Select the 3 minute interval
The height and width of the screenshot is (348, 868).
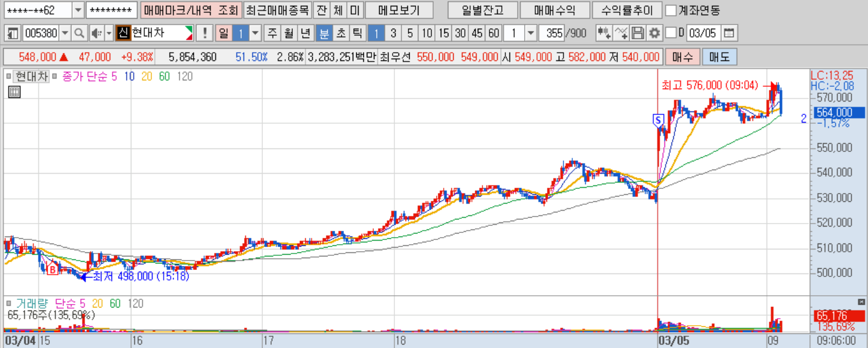393,33
